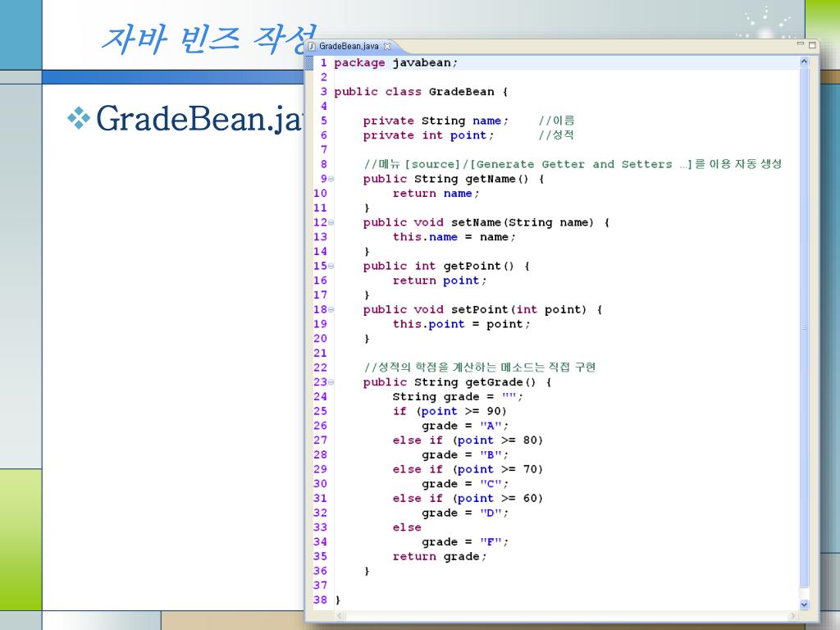Screen dimensions: 840x630
Task: Close the GradeBean.java tab
Action: 387,46
